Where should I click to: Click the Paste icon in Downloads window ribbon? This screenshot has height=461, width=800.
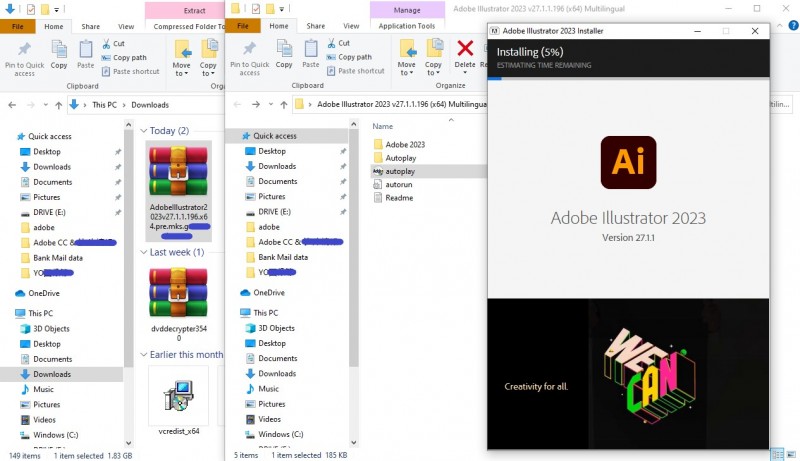pyautogui.click(x=86, y=54)
